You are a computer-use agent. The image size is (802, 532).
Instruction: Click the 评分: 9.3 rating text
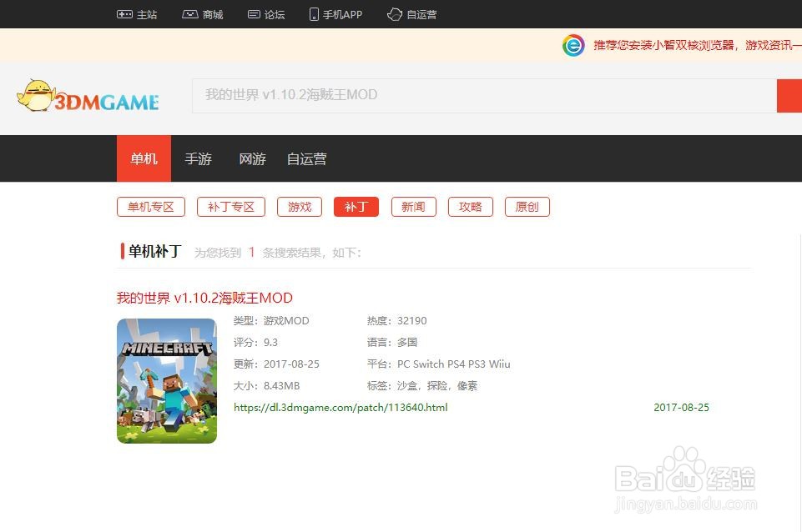point(255,343)
